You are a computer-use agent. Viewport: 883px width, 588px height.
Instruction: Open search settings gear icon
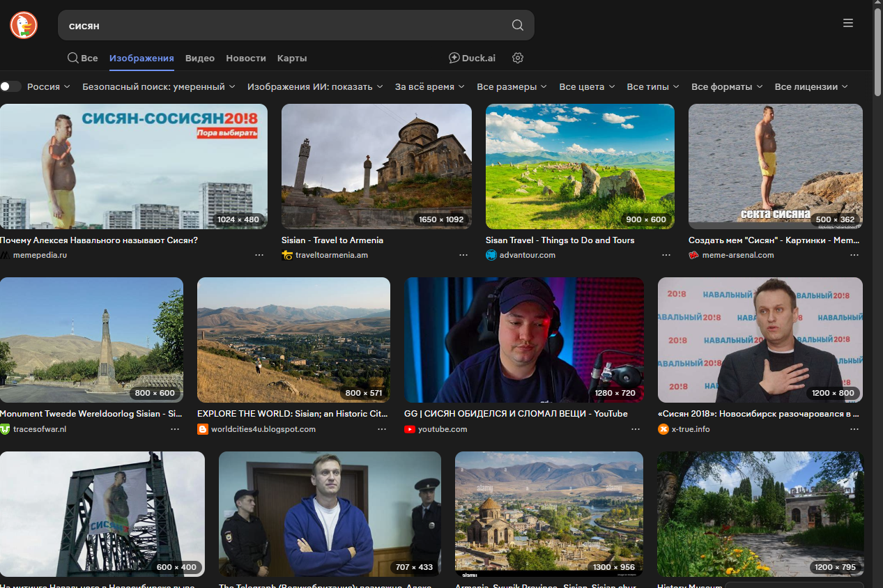point(518,58)
